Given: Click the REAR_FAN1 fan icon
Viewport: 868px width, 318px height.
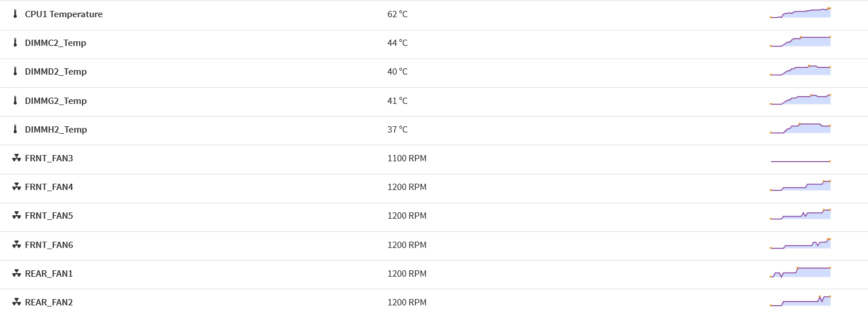Looking at the screenshot, I should [16, 274].
